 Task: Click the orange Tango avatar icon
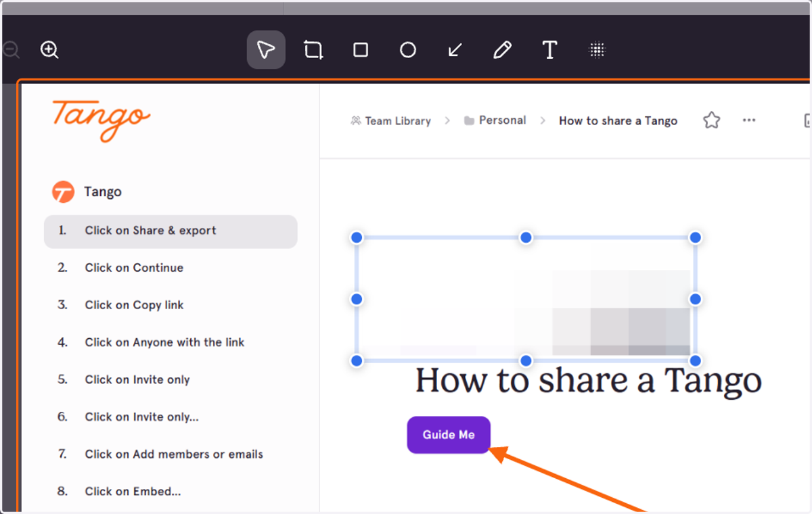[63, 192]
